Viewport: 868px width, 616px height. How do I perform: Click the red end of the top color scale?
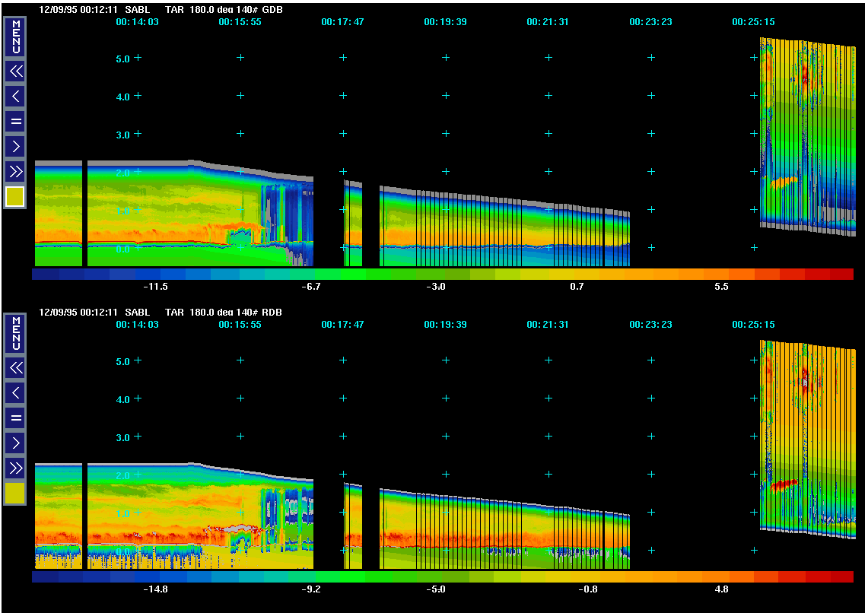tap(841, 274)
